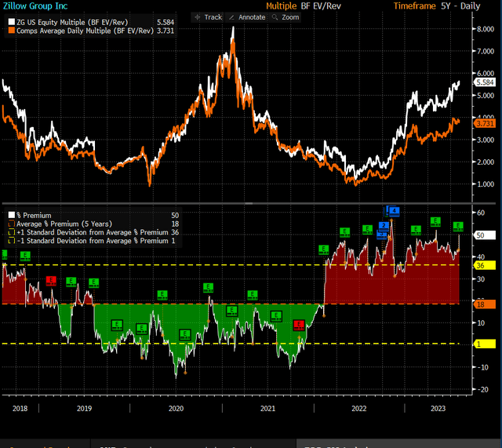The height and width of the screenshot is (448, 502).
Task: Click the last green E marker of 2019
Action: pyautogui.click(x=117, y=326)
